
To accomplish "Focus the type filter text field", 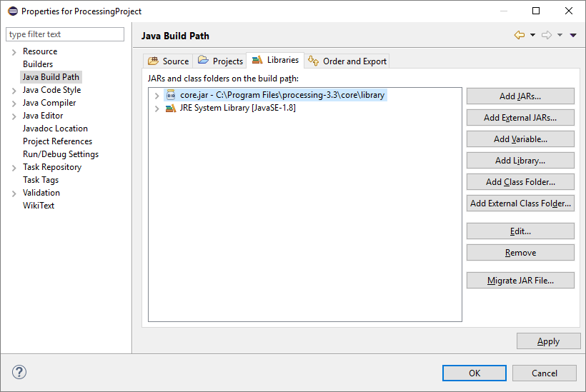I will [x=65, y=34].
